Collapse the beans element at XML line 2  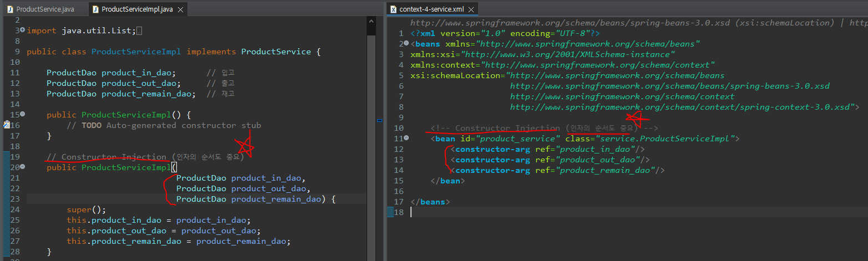(x=407, y=44)
